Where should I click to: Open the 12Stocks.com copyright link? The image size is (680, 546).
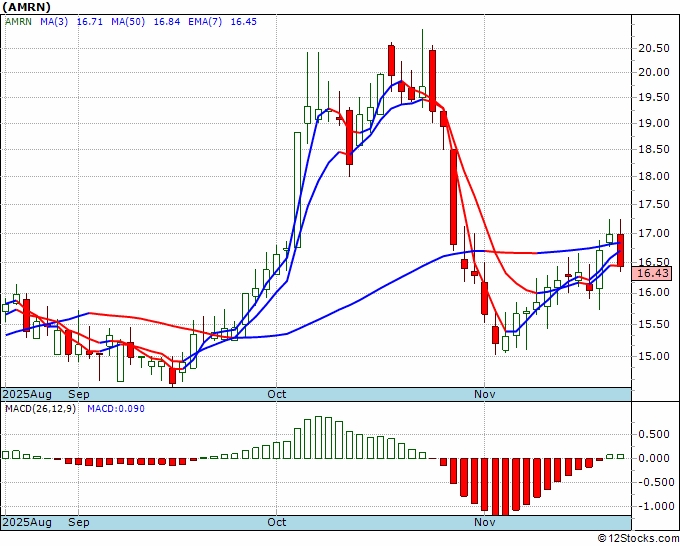(638, 538)
